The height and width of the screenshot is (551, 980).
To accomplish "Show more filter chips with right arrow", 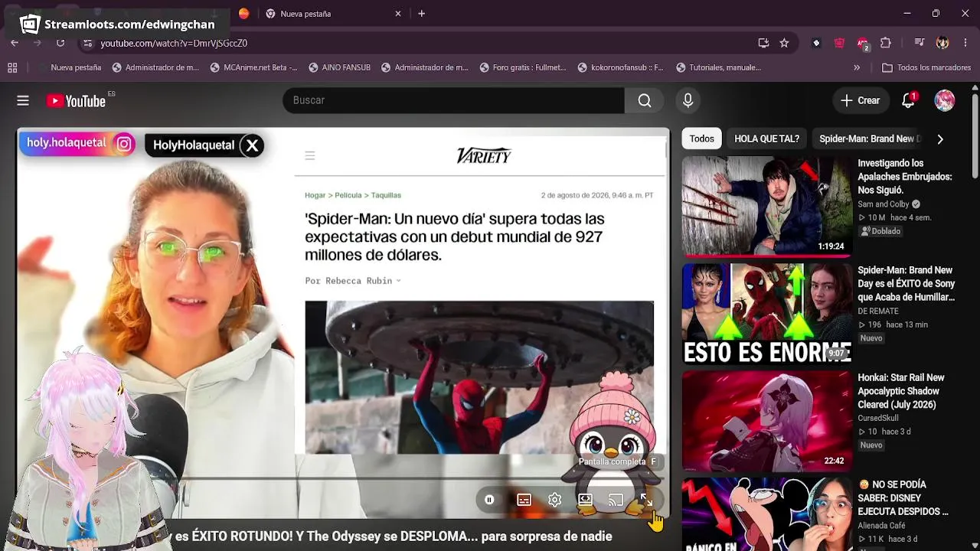I will pyautogui.click(x=940, y=139).
